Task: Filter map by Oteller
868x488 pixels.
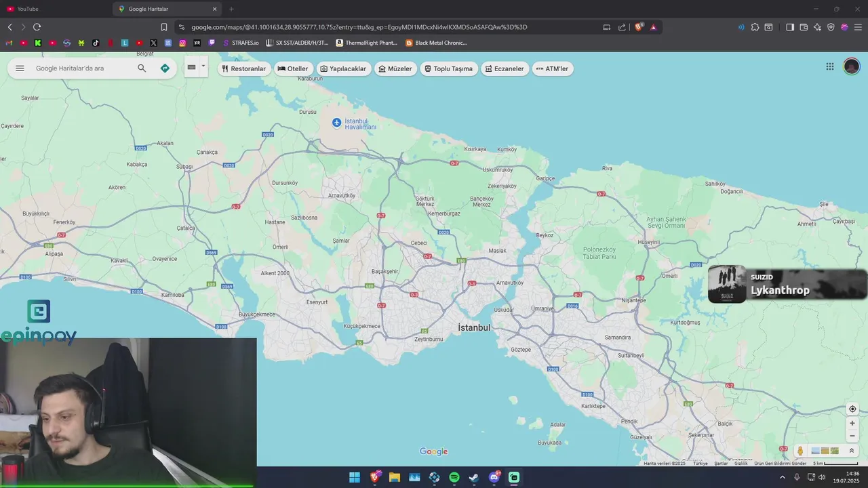Action: [x=293, y=68]
